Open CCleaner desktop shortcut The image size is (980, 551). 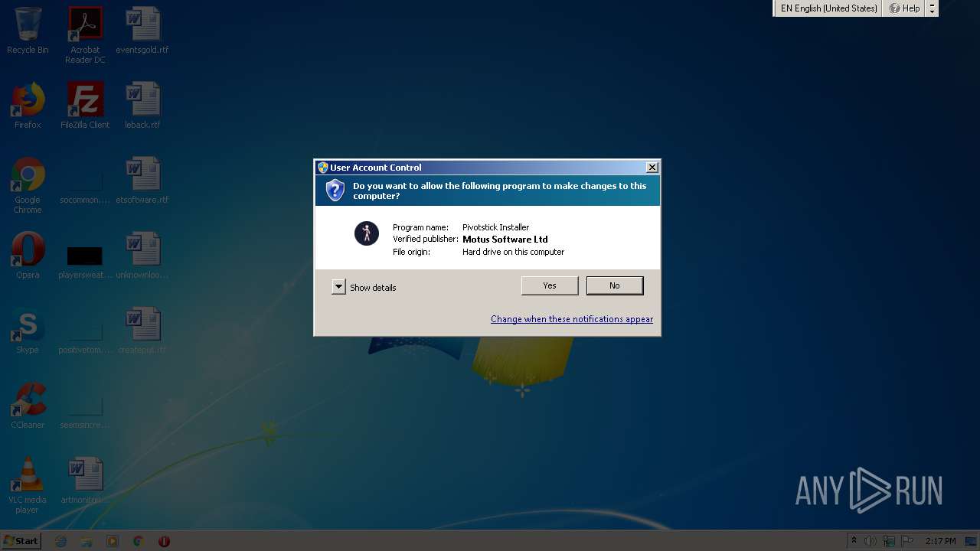click(28, 406)
